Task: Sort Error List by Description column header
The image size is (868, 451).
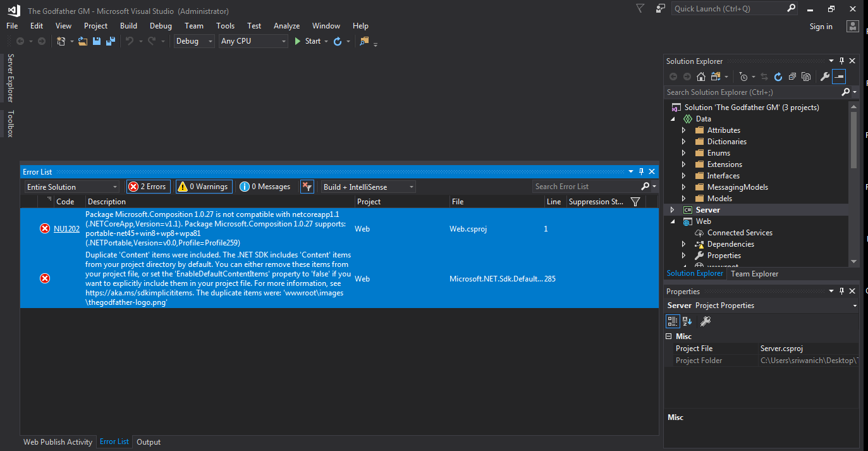Action: pos(219,202)
